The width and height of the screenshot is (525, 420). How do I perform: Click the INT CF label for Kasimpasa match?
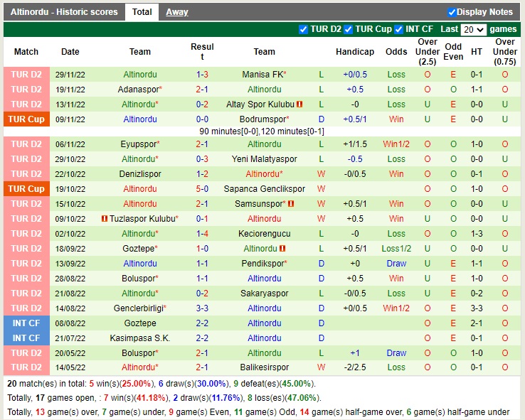[x=26, y=338]
